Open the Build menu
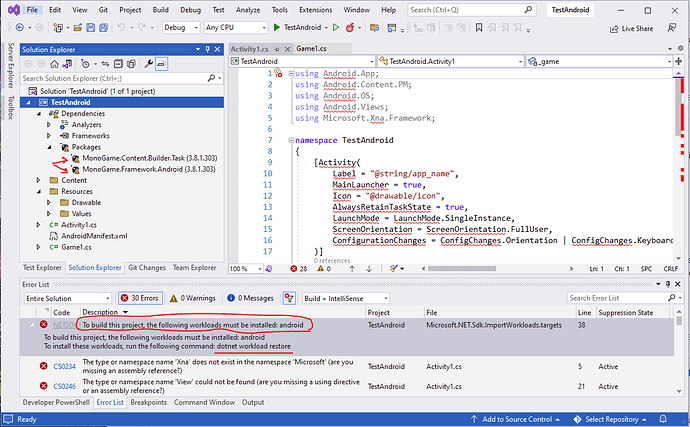The width and height of the screenshot is (690, 427). (161, 10)
